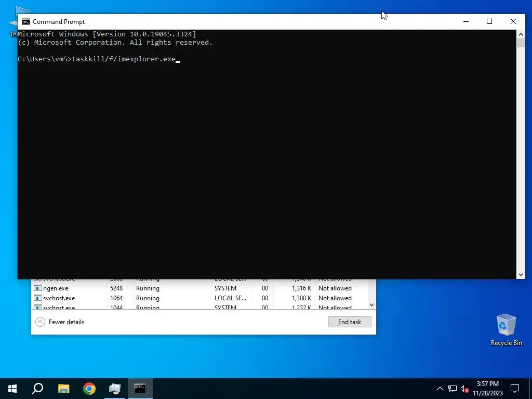Select Command Prompt taskbar icon
This screenshot has height=399, width=532.
click(x=140, y=389)
